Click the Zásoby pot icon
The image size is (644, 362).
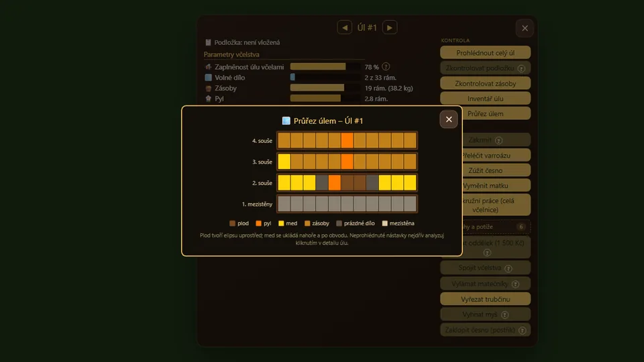point(208,88)
